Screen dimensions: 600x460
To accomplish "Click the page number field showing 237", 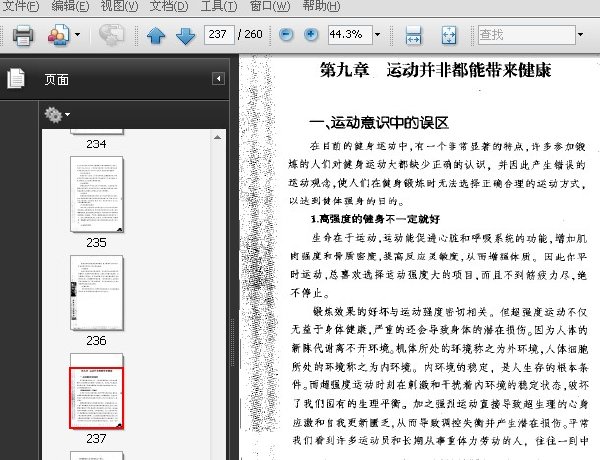I will click(x=219, y=35).
